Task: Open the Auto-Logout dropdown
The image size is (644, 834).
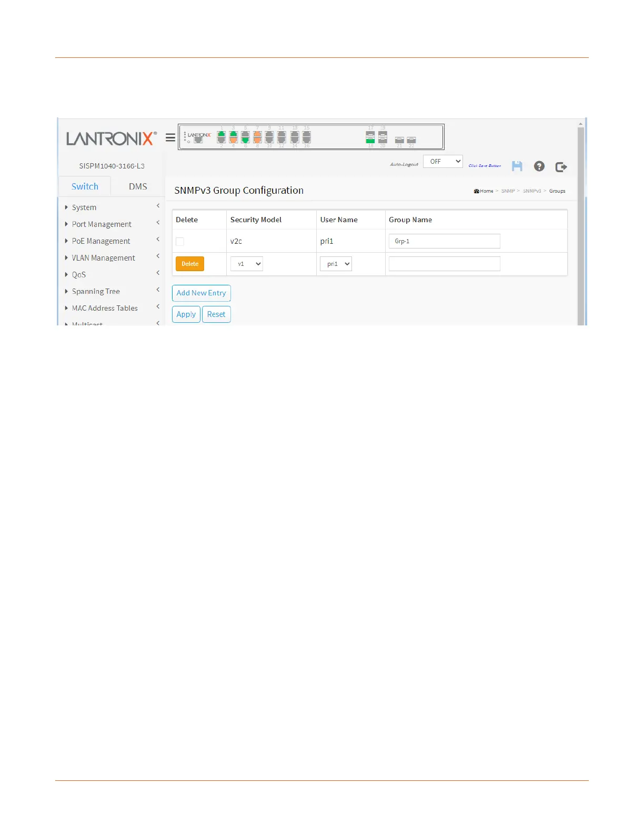Action: click(x=443, y=162)
